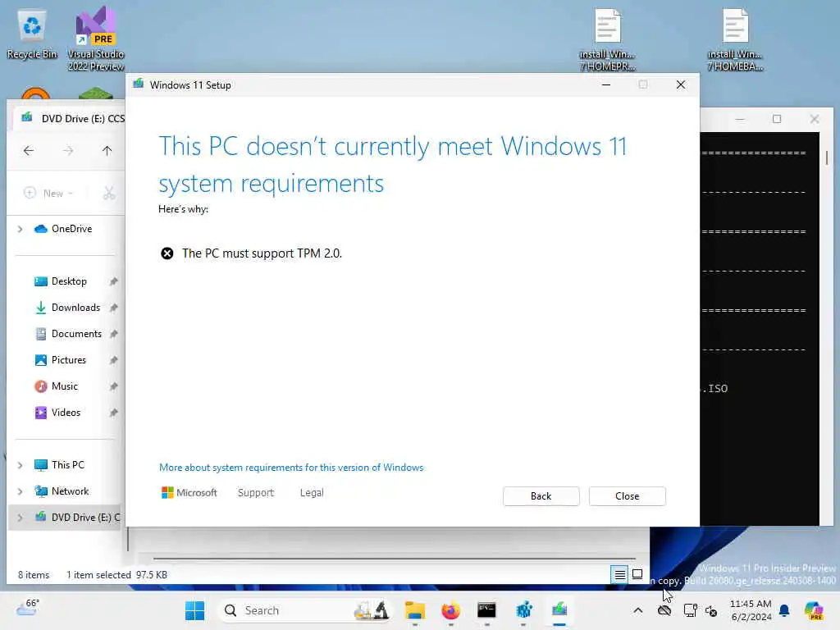Unpin Downloads using its pin icon
The height and width of the screenshot is (630, 840).
[113, 308]
